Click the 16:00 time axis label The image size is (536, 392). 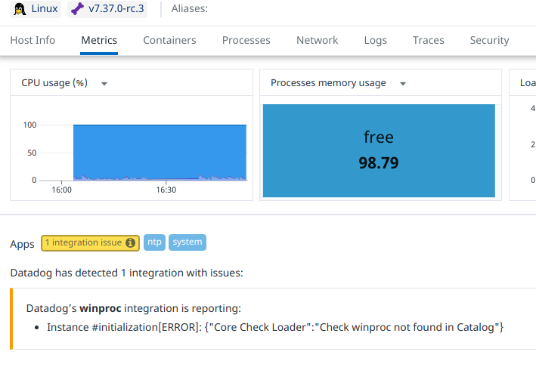[61, 190]
